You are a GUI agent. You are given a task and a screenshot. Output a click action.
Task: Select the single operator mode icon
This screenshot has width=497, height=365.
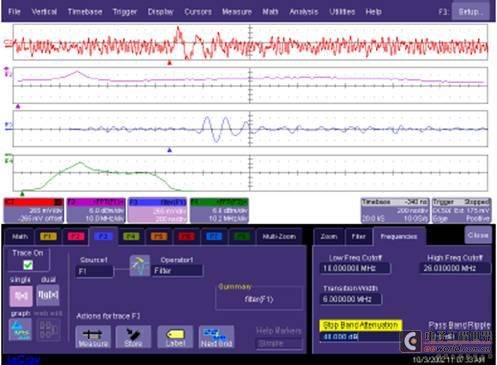click(x=21, y=296)
